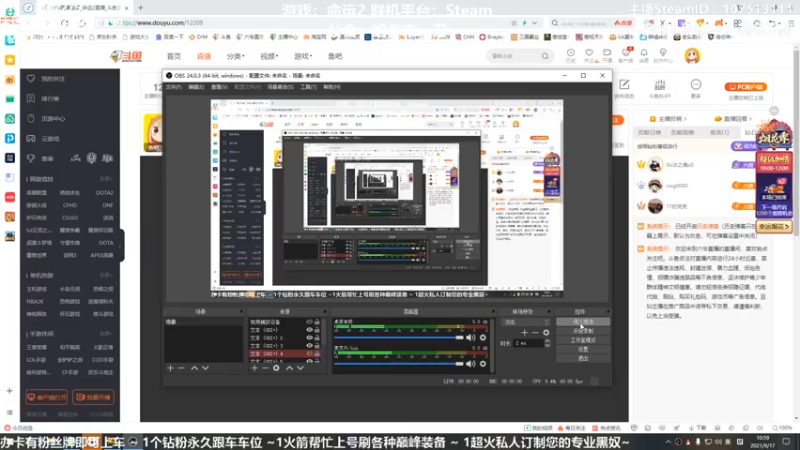The image size is (800, 450).
Task: Mute the mic/Aux speaker icon
Action: [x=470, y=364]
